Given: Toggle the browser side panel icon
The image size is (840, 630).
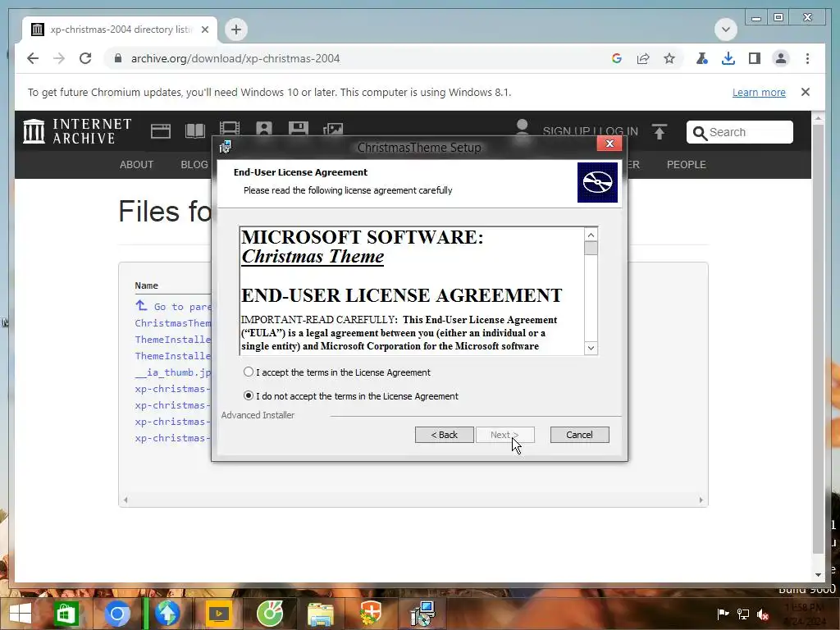Looking at the screenshot, I should pos(755,58).
